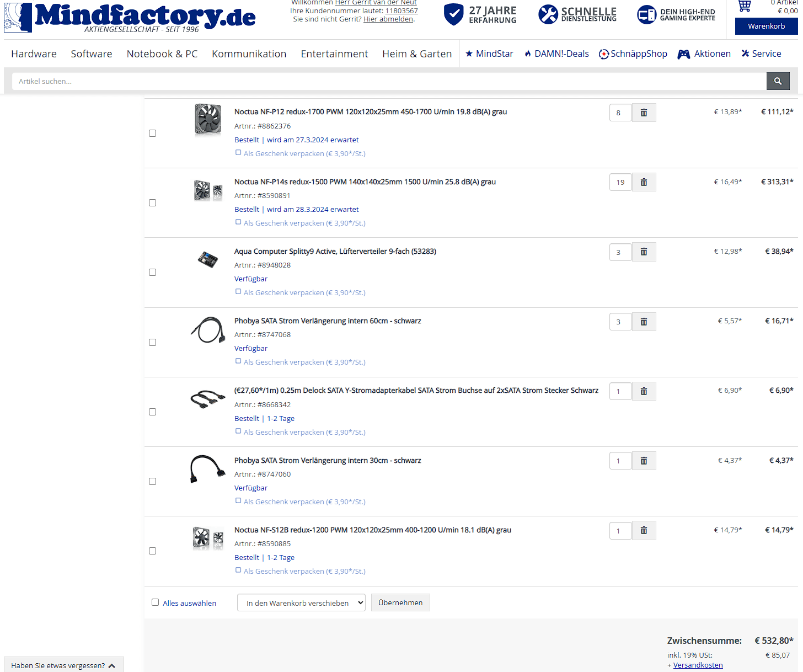Open the Splitty9 Active product image
Image resolution: width=803 pixels, height=672 pixels.
click(208, 259)
